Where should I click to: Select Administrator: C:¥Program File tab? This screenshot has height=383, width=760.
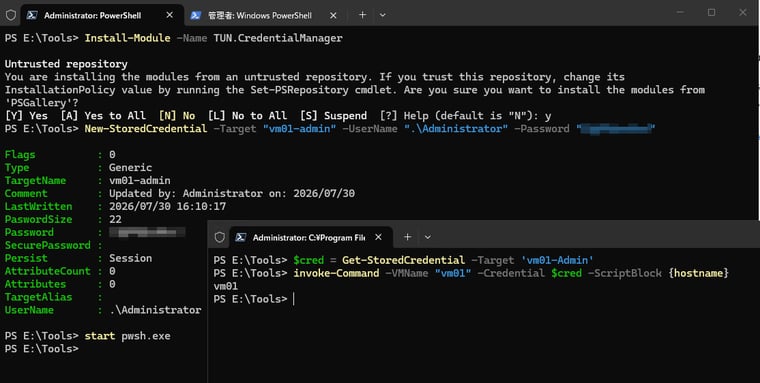click(311, 237)
